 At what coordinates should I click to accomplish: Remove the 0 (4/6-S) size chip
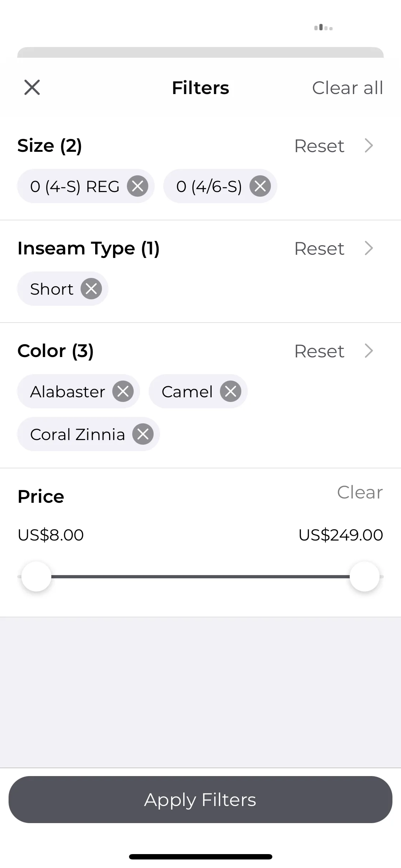coord(260,186)
